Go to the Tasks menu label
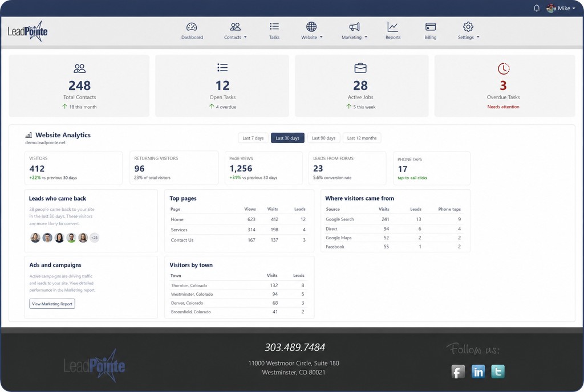Image resolution: width=584 pixels, height=392 pixels. click(274, 37)
